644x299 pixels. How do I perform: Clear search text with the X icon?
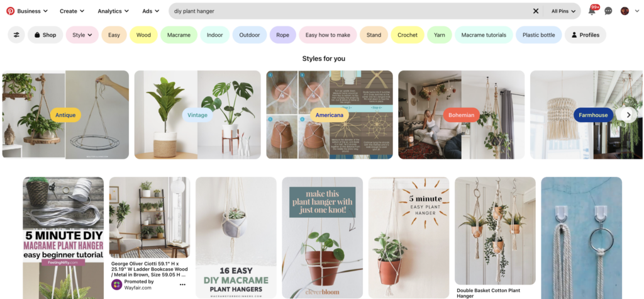pos(536,11)
